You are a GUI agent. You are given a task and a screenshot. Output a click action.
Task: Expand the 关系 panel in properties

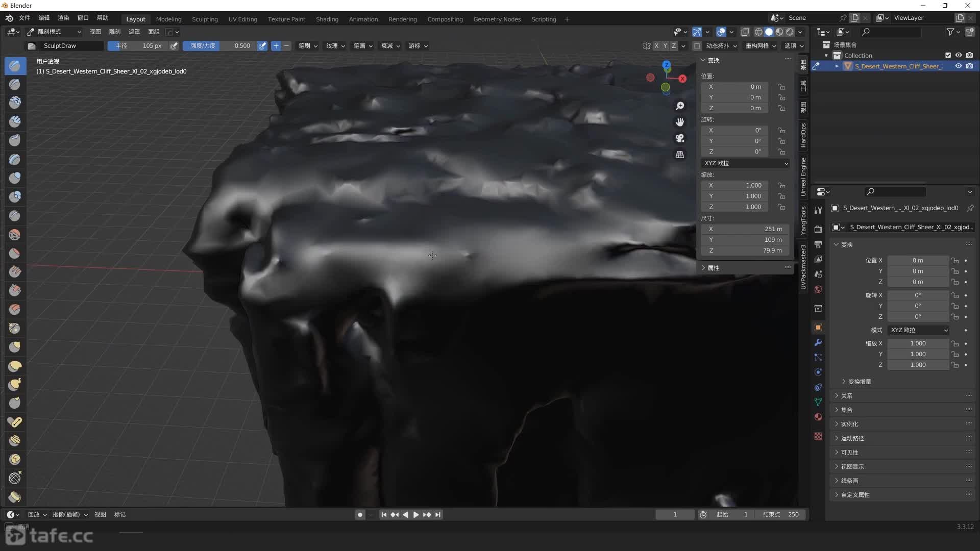[x=847, y=396]
